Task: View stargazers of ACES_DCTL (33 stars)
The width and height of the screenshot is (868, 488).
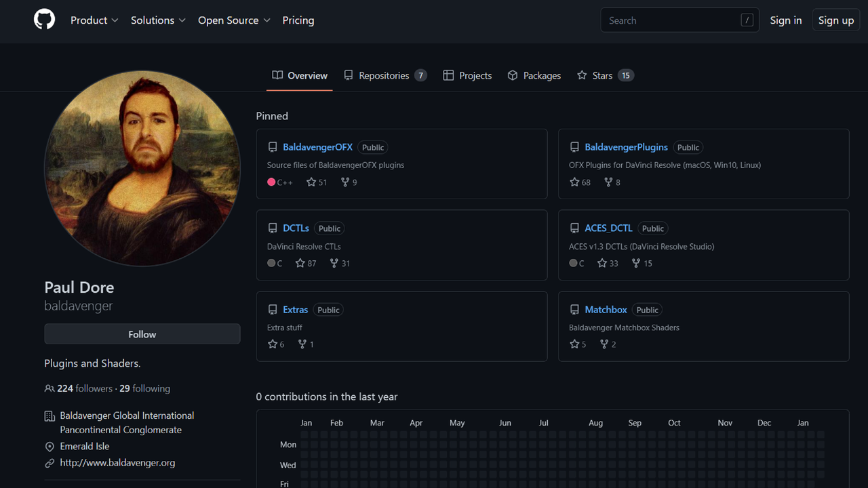Action: coord(608,263)
